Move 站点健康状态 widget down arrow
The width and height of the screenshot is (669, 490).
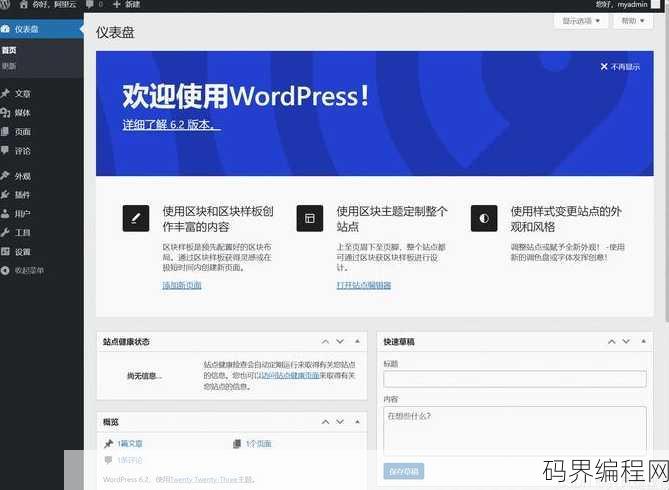click(340, 341)
